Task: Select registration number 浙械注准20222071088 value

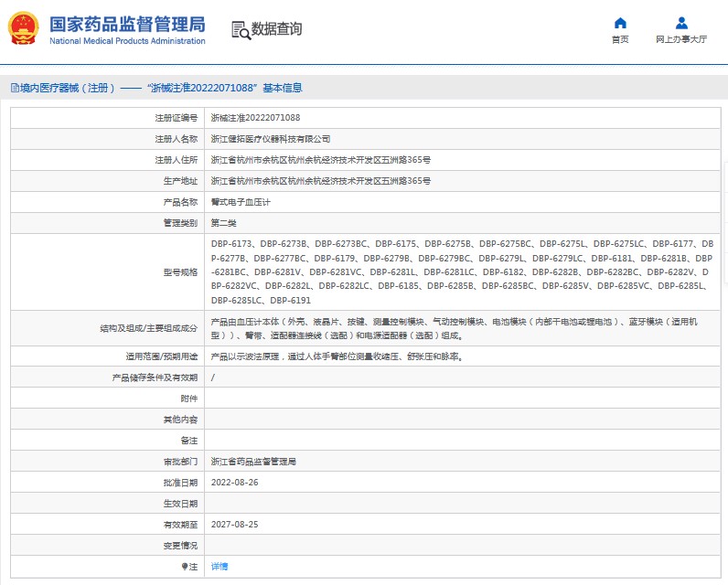Action: point(255,118)
